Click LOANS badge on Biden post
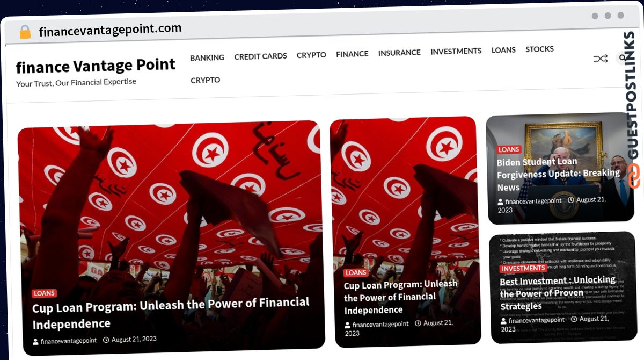This screenshot has width=644, height=360. tap(509, 149)
